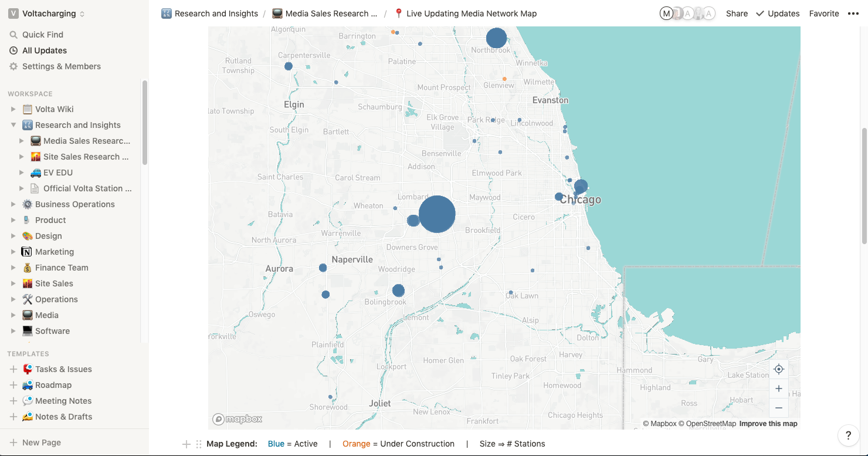Expand the Marketing page
This screenshot has height=456, width=868.
13,252
